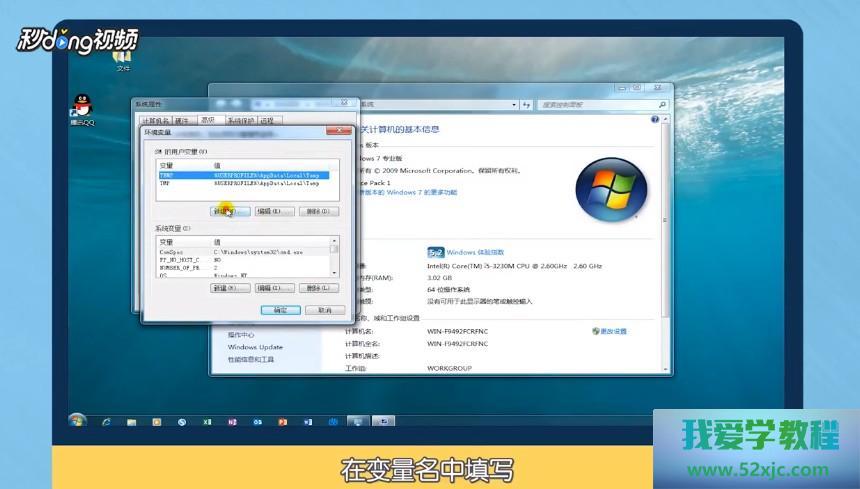The width and height of the screenshot is (860, 489).
Task: Open Word from the taskbar
Action: point(308,422)
